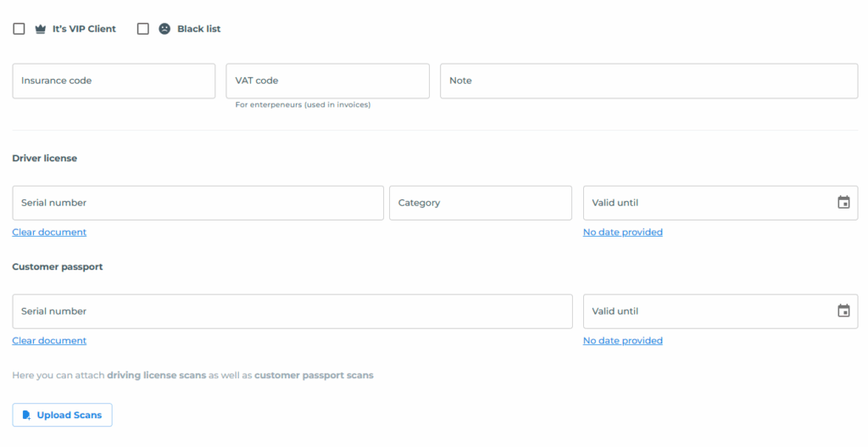Click the file icon in Upload Scans

point(26,415)
